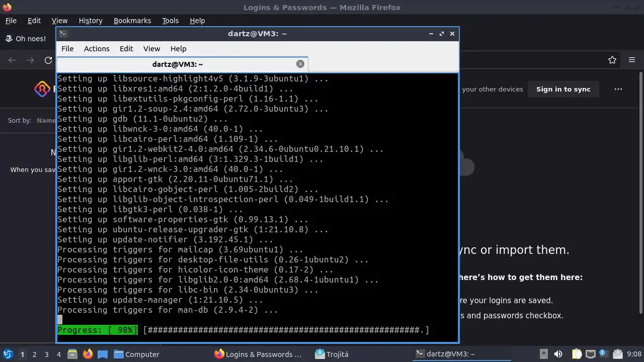Open the Firefox Bookmarks menu

click(132, 21)
